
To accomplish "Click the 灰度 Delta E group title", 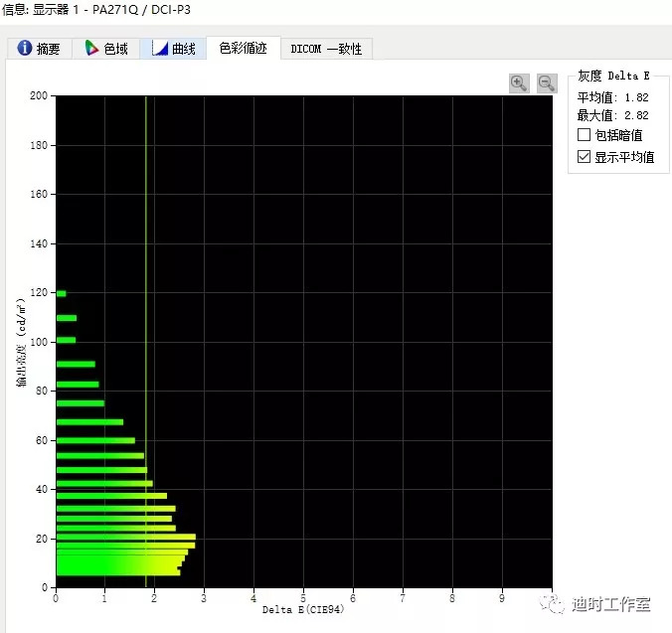I will coord(613,76).
